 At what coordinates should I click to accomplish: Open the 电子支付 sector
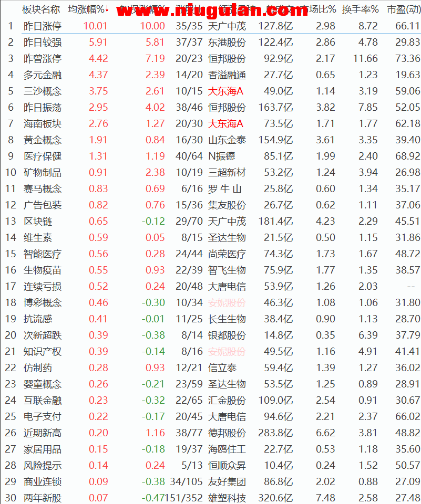click(43, 416)
